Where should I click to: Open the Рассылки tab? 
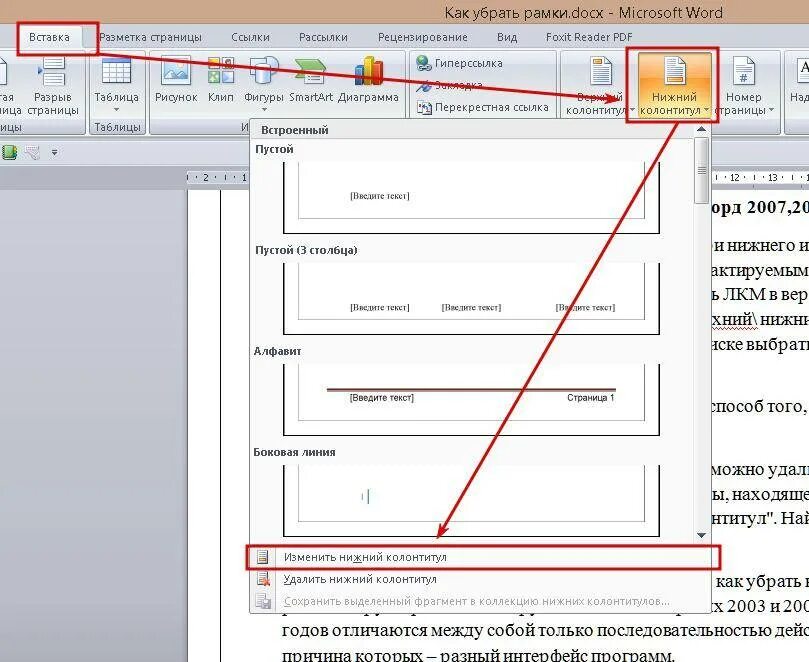point(323,37)
